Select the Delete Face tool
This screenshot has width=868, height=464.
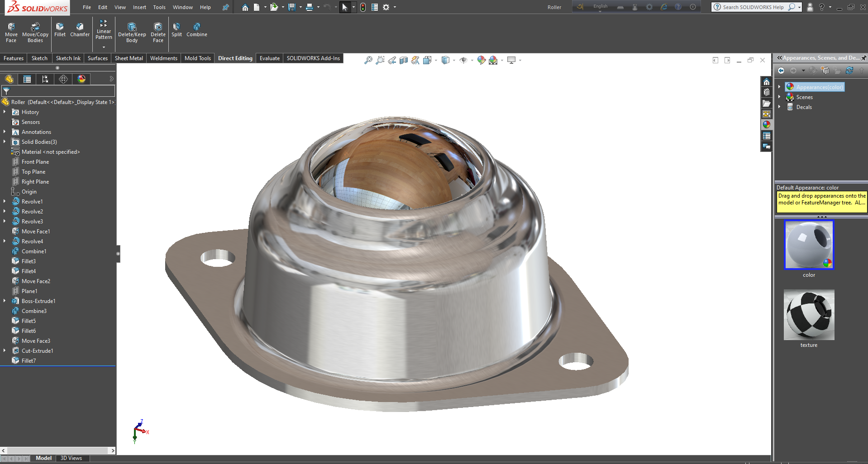[158, 33]
